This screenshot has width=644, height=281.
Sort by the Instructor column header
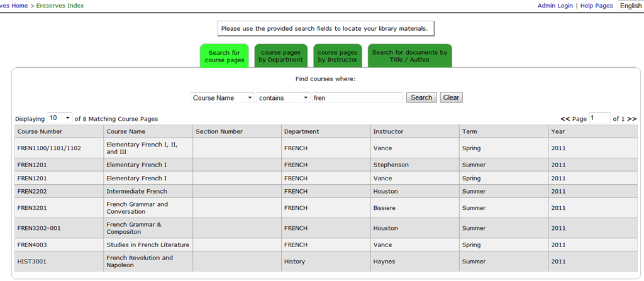(388, 131)
